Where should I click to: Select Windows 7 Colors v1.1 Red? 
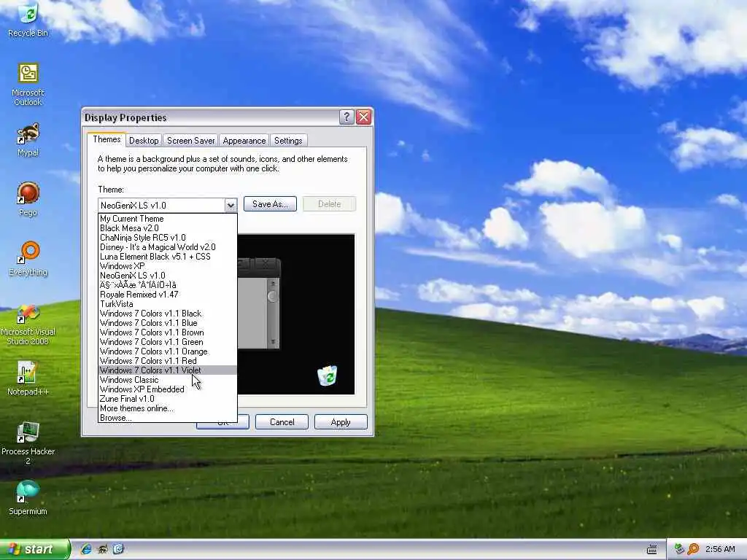point(168,361)
